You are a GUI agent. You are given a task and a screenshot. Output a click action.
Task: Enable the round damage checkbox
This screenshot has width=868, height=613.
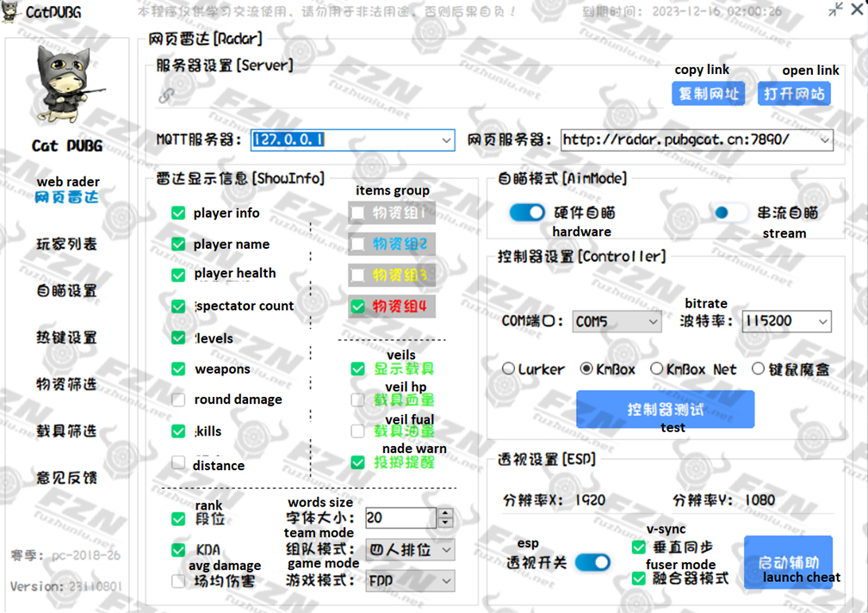pos(178,399)
